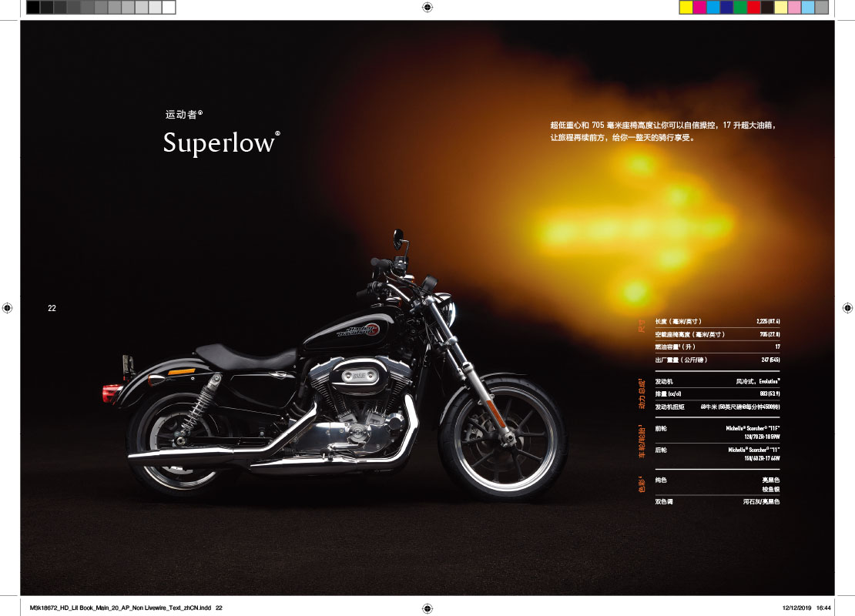The height and width of the screenshot is (616, 855).
Task: Click the front tire size "120/70 ZR-18 59W"
Action: 762,437
